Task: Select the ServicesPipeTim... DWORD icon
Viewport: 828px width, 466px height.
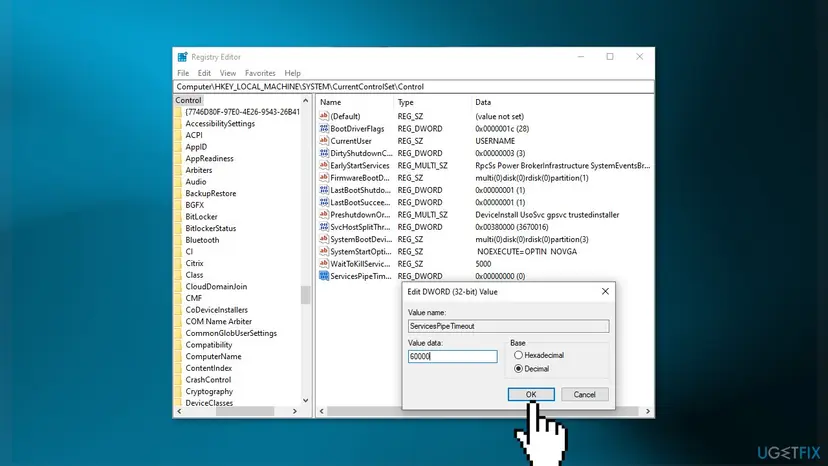Action: coord(324,276)
